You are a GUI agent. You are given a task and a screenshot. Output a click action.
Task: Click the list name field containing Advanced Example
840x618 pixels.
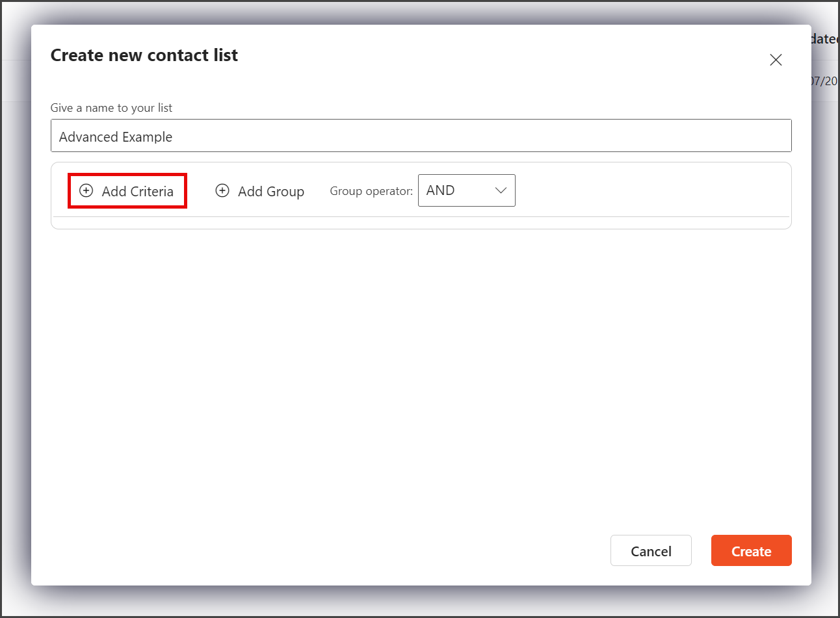pos(421,136)
